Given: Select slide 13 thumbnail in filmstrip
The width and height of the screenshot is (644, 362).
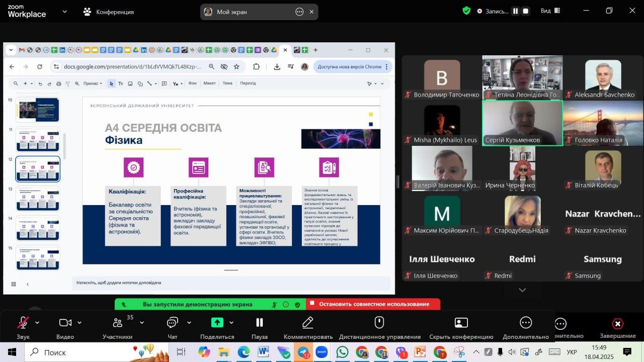Looking at the screenshot, I should [x=38, y=199].
